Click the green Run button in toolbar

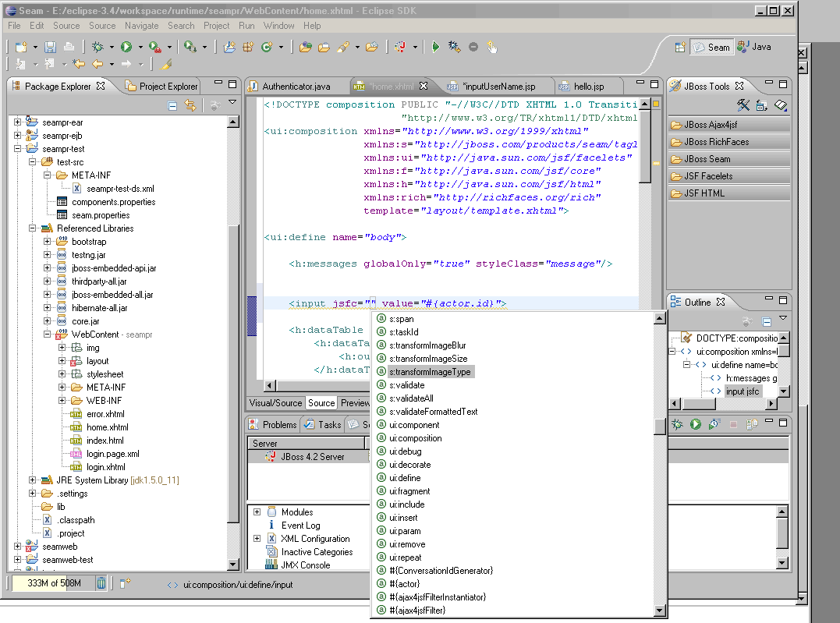[x=126, y=47]
